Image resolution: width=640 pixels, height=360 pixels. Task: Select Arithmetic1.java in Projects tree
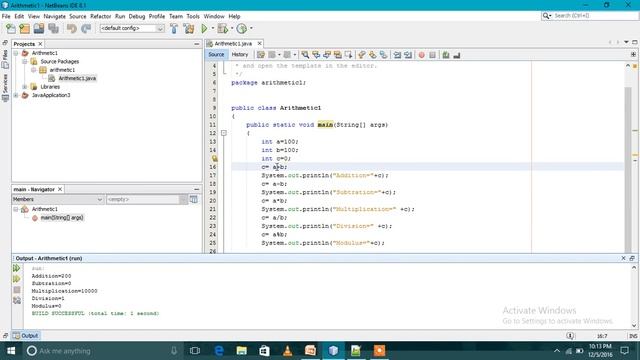[77, 78]
